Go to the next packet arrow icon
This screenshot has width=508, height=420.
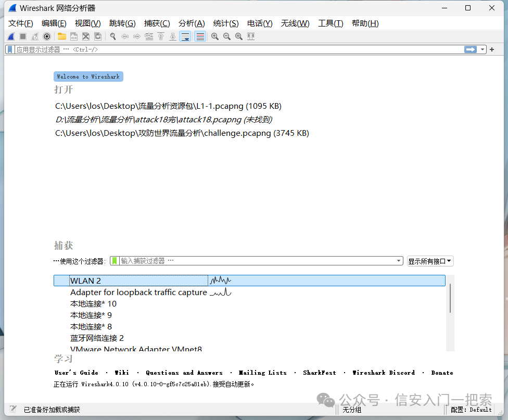137,36
